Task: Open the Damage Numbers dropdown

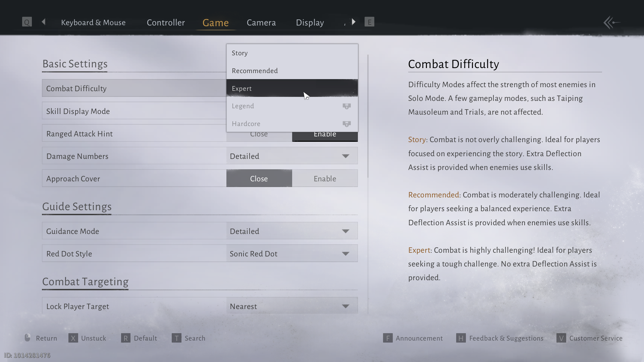Action: (x=292, y=156)
